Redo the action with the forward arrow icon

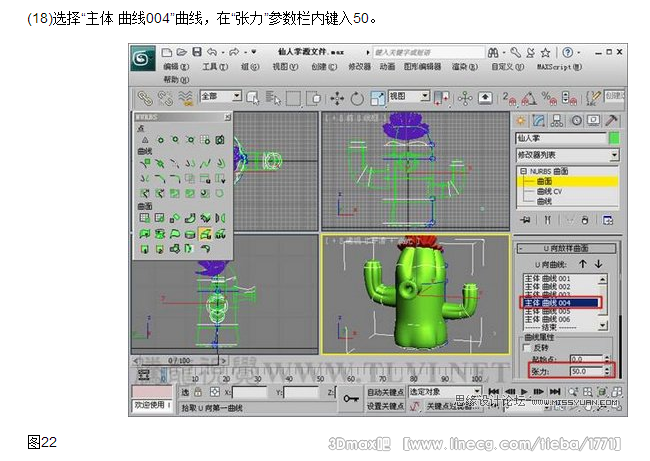click(x=234, y=52)
